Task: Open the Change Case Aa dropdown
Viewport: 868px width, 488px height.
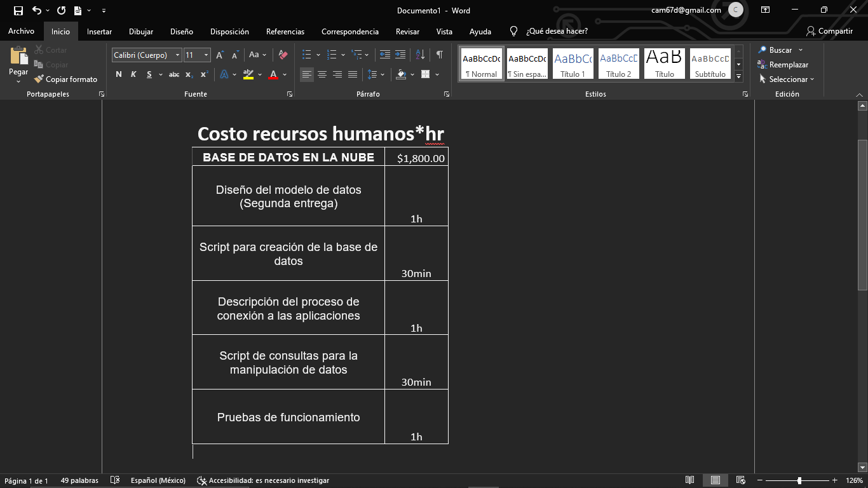Action: pyautogui.click(x=257, y=55)
